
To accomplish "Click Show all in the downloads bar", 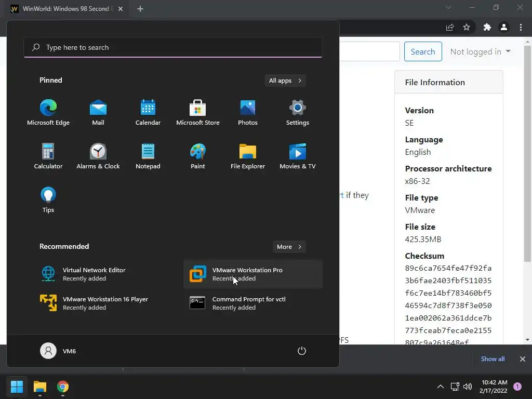I will click(493, 358).
